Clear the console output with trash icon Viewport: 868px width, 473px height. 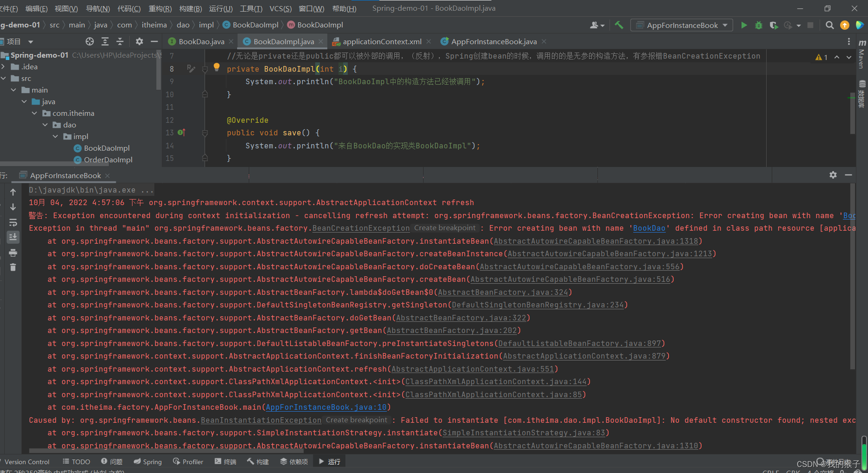click(13, 267)
